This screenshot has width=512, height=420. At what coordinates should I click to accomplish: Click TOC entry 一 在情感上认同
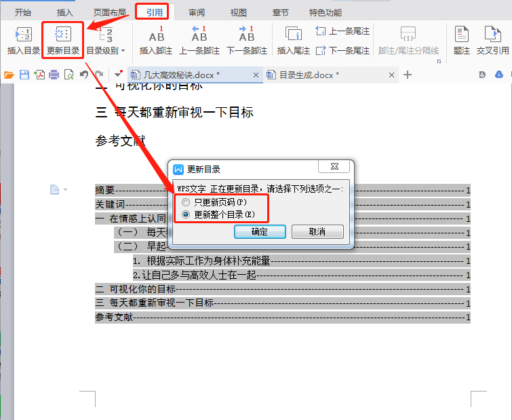click(283, 218)
